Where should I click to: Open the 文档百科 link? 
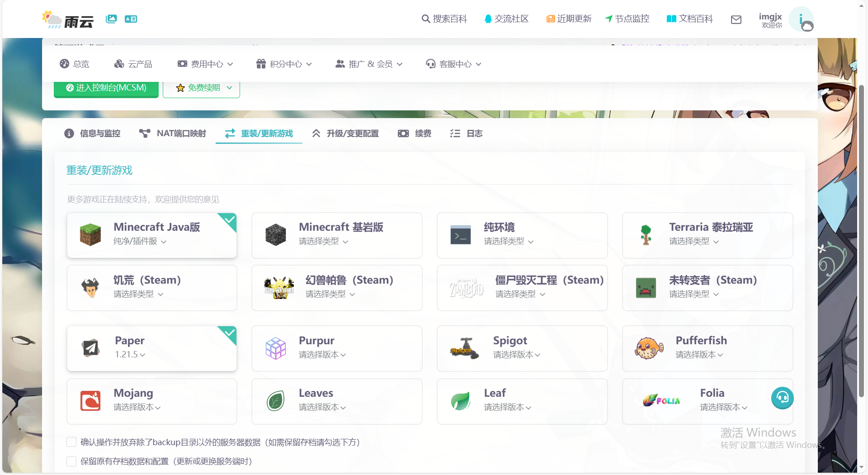click(690, 19)
